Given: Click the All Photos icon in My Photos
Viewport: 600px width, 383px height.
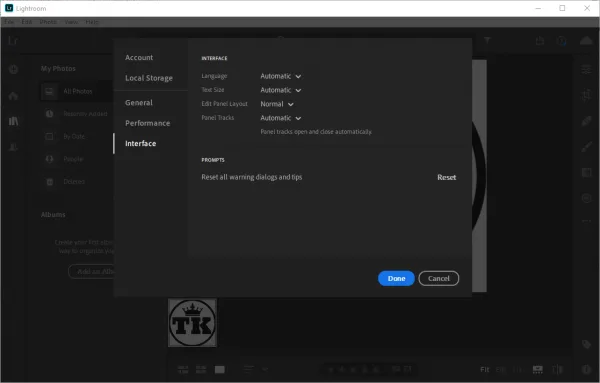Looking at the screenshot, I should pos(49,91).
